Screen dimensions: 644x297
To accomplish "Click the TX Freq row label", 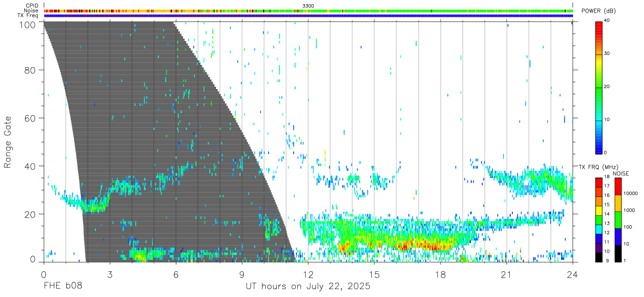I will tap(29, 16).
